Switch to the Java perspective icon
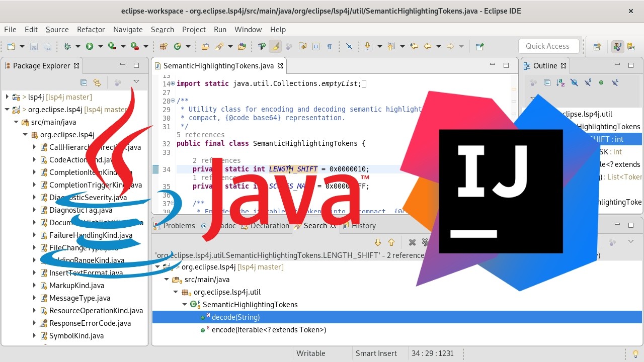The image size is (644, 362). [x=617, y=46]
